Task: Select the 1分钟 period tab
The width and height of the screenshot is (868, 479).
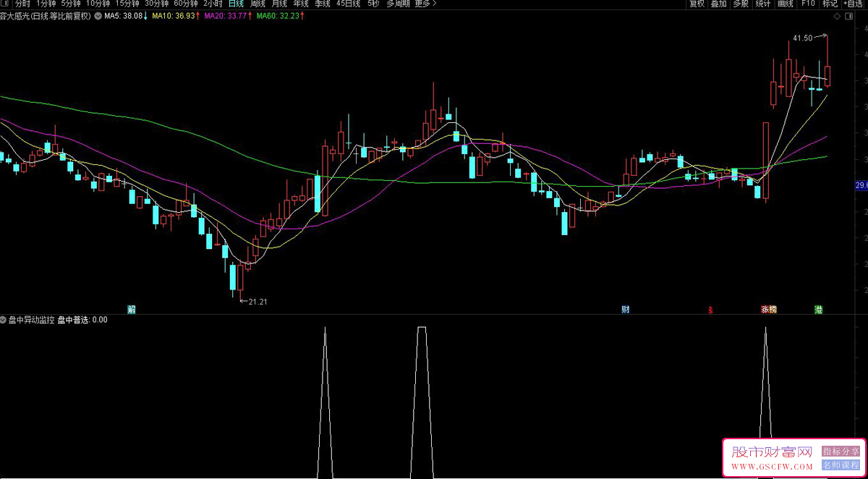Action: click(46, 4)
